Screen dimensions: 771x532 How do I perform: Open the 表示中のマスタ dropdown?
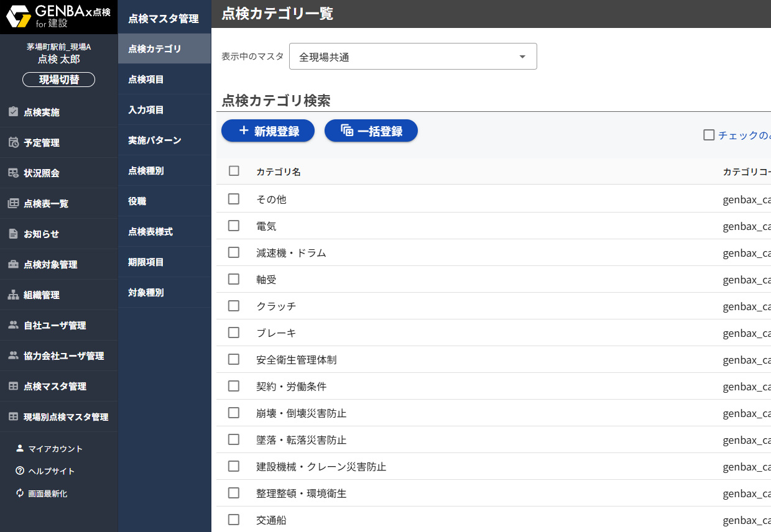tap(413, 57)
